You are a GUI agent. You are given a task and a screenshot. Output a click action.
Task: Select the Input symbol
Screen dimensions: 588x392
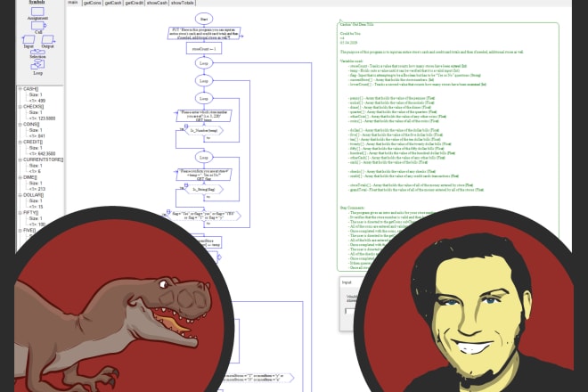29,39
